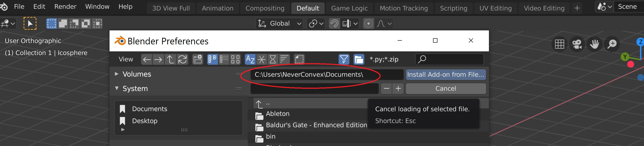Switch to Game Logic workspace tab

349,8
